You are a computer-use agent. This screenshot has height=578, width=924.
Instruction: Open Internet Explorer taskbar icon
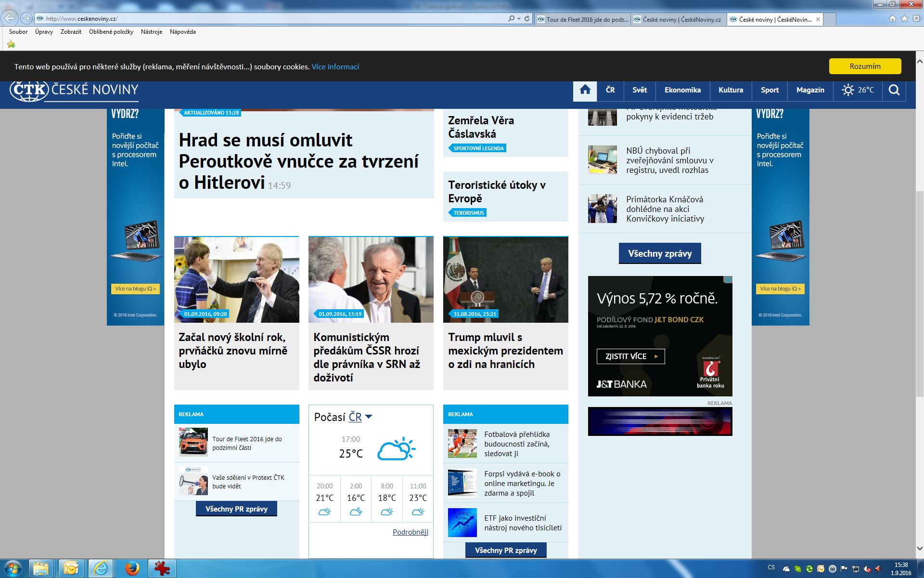101,569
